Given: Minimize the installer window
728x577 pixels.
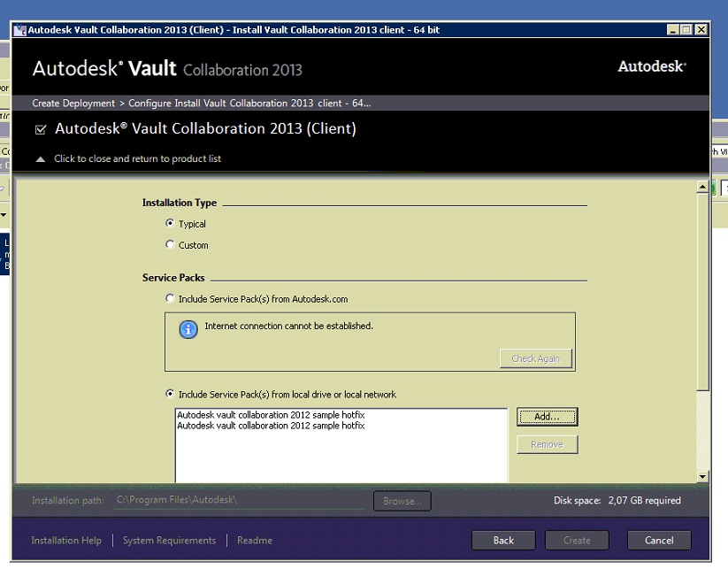Looking at the screenshot, I should 672,30.
